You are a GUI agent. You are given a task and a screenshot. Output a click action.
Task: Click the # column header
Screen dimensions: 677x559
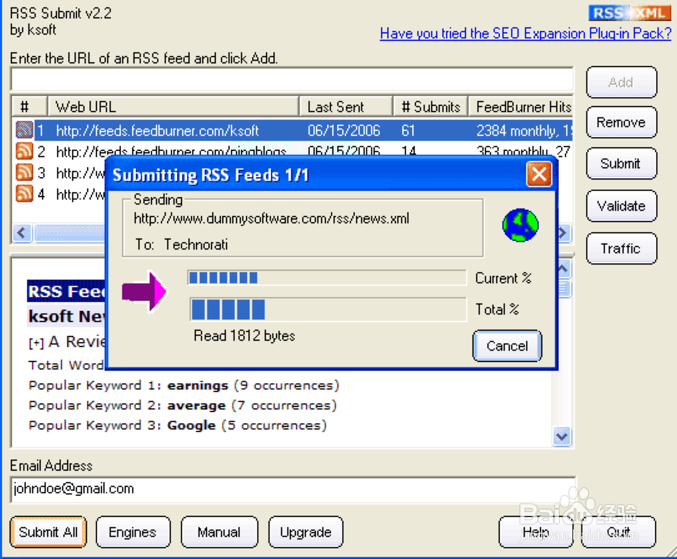click(x=29, y=107)
